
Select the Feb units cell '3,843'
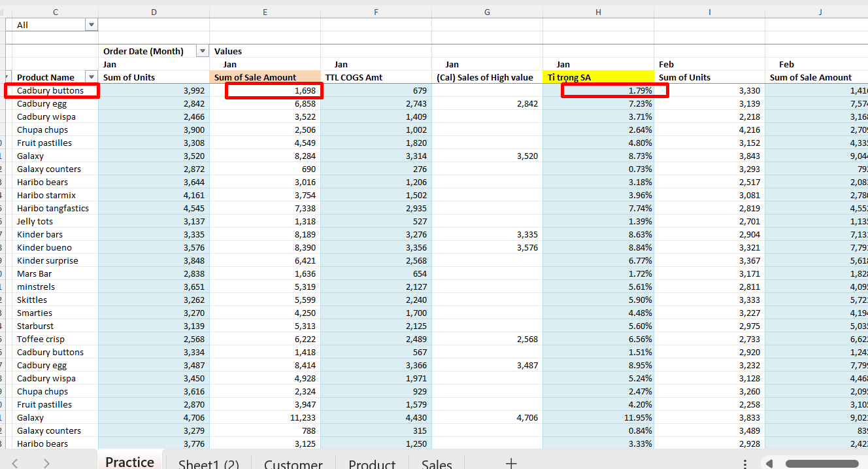click(709, 156)
